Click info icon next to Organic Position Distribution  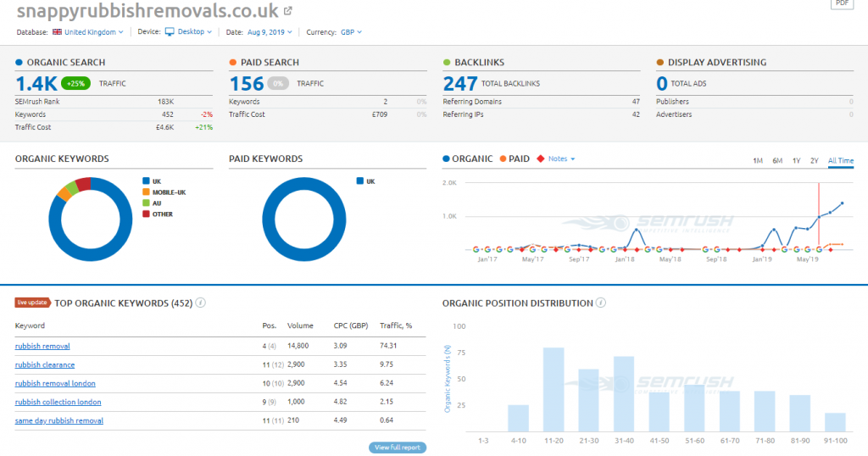click(601, 303)
